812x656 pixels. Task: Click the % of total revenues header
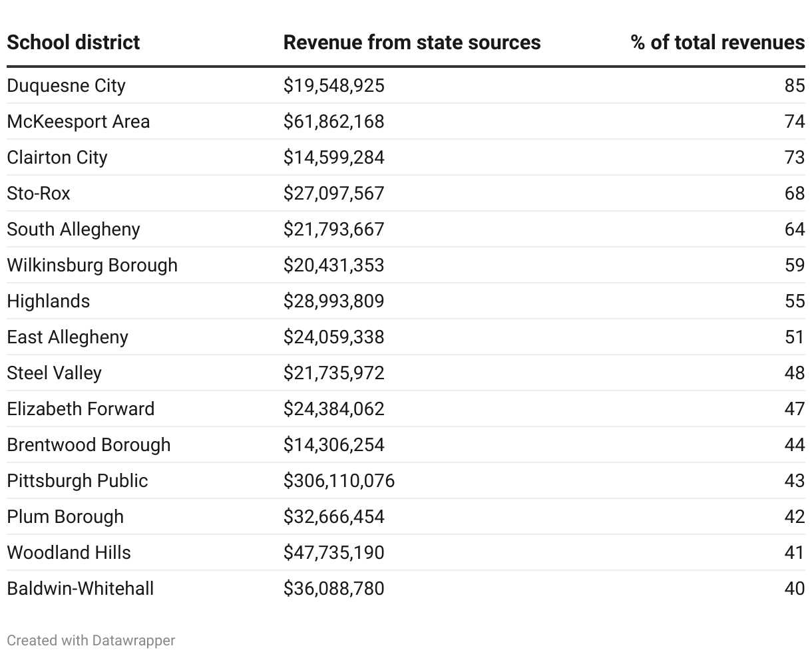717,43
